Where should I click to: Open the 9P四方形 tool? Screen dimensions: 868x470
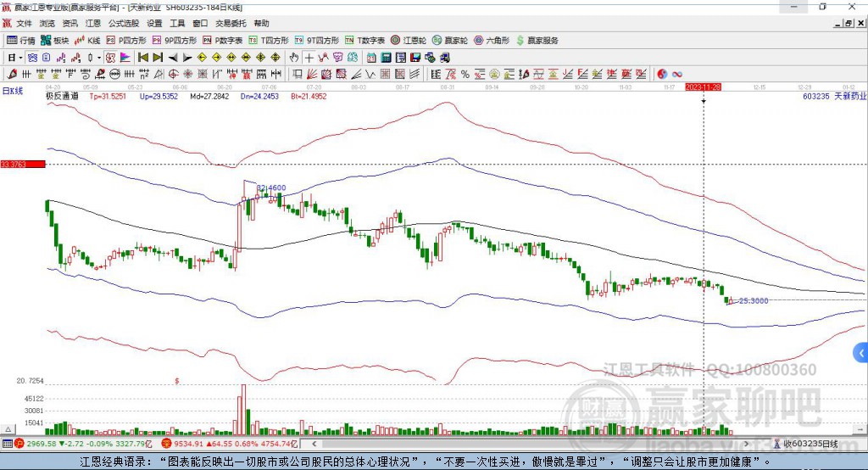(175, 41)
